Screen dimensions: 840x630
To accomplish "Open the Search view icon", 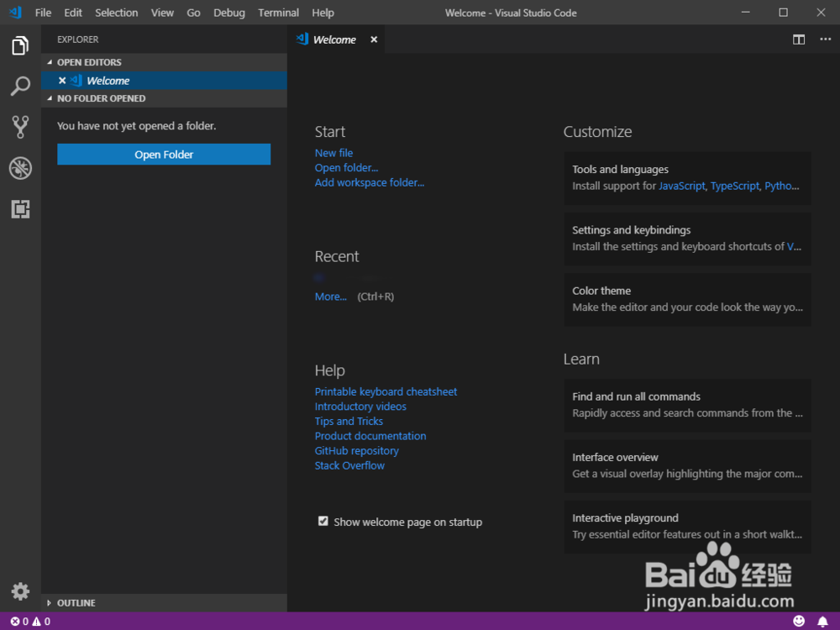I will point(20,86).
